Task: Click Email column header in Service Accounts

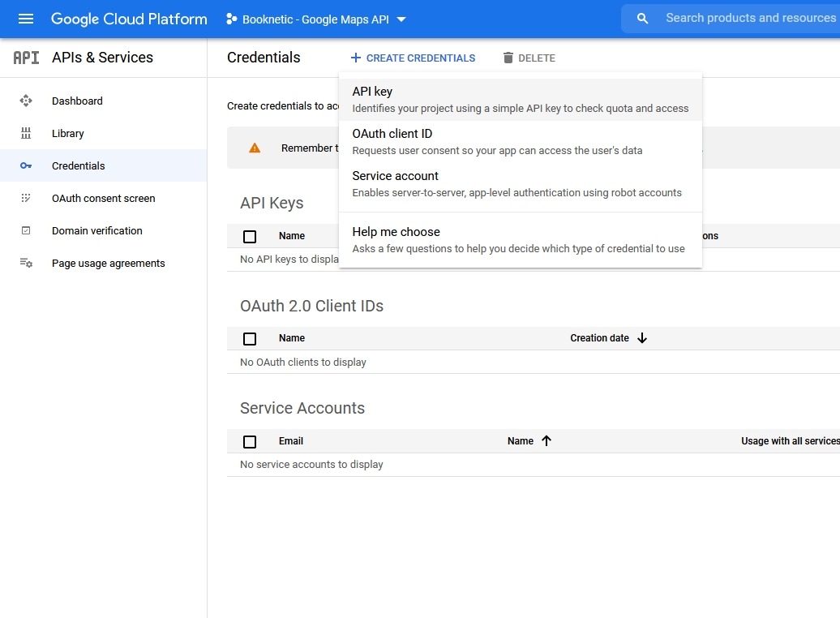Action: [x=291, y=441]
